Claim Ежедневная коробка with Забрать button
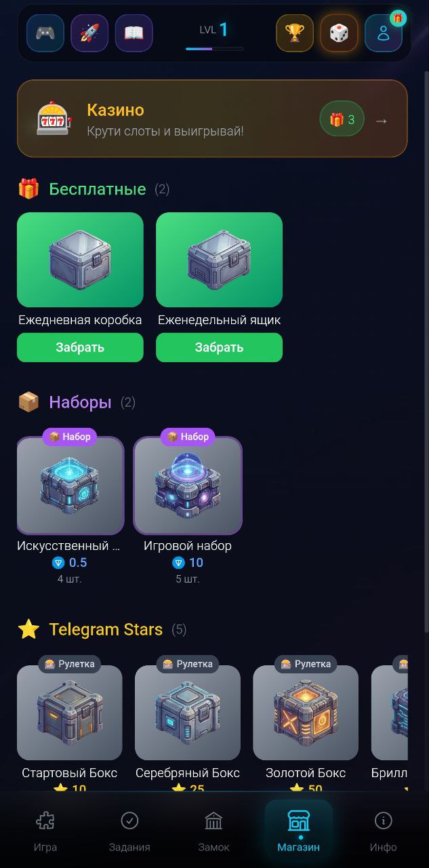This screenshot has width=429, height=868. [x=80, y=347]
